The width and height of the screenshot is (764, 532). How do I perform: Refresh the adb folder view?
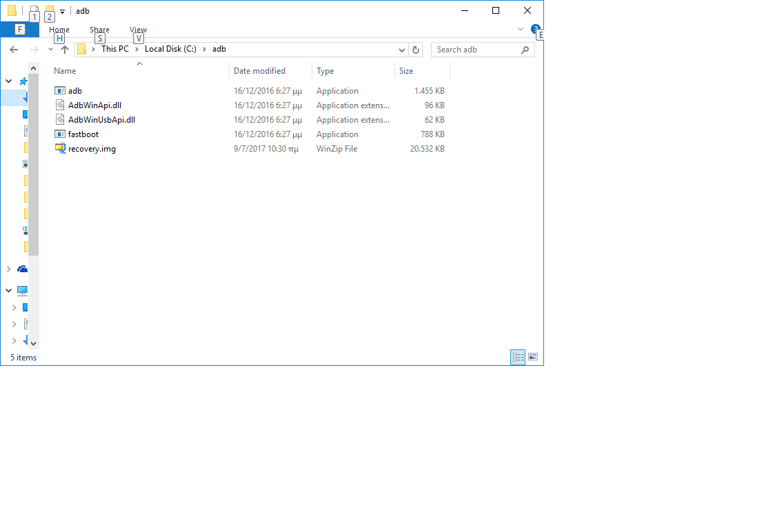[415, 50]
